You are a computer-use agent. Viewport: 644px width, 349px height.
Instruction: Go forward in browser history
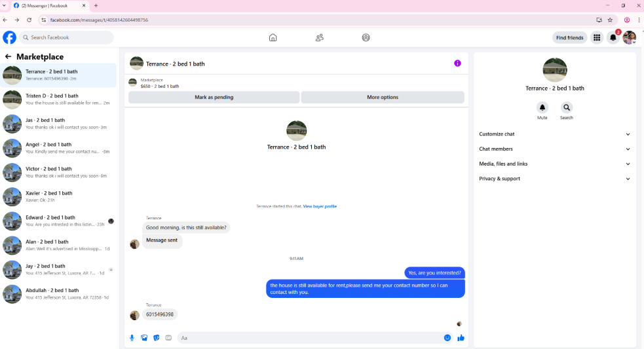coord(17,20)
